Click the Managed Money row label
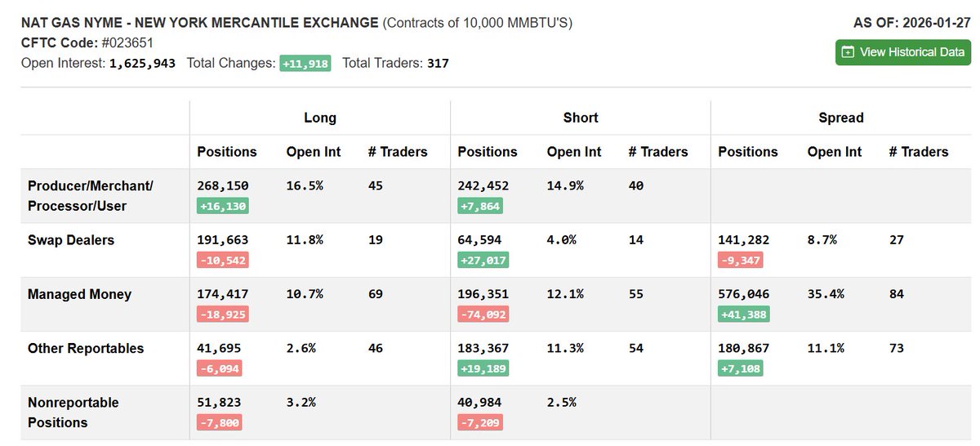This screenshot has height=446, width=980. (79, 294)
